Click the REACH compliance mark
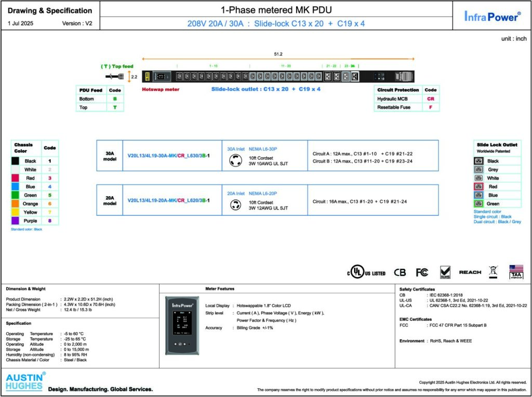Image resolution: width=532 pixels, height=397 pixels. pos(470,272)
